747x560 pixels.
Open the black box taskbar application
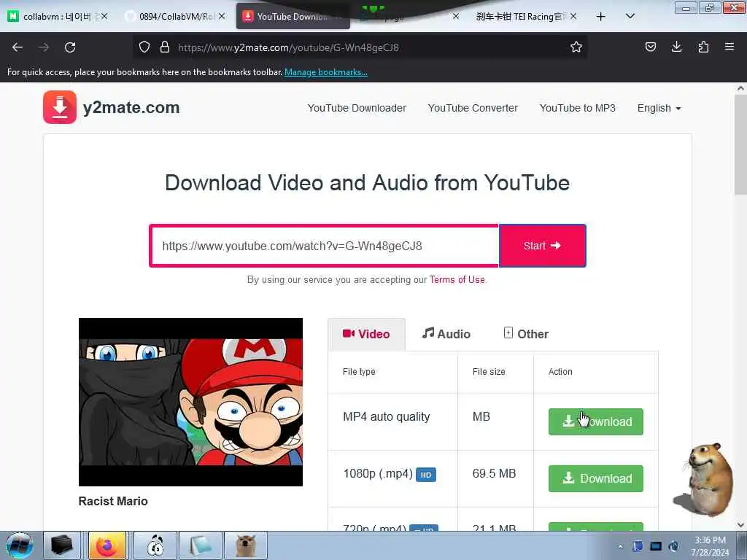click(61, 545)
